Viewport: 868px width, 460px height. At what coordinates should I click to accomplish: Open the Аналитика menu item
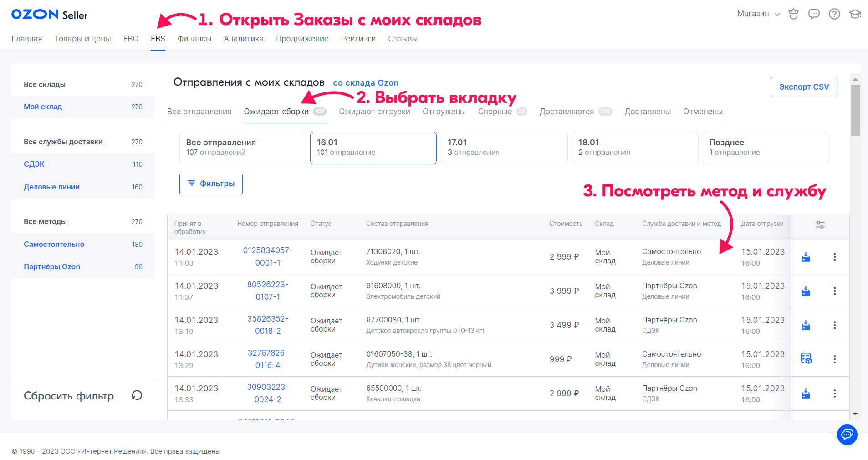(x=244, y=39)
